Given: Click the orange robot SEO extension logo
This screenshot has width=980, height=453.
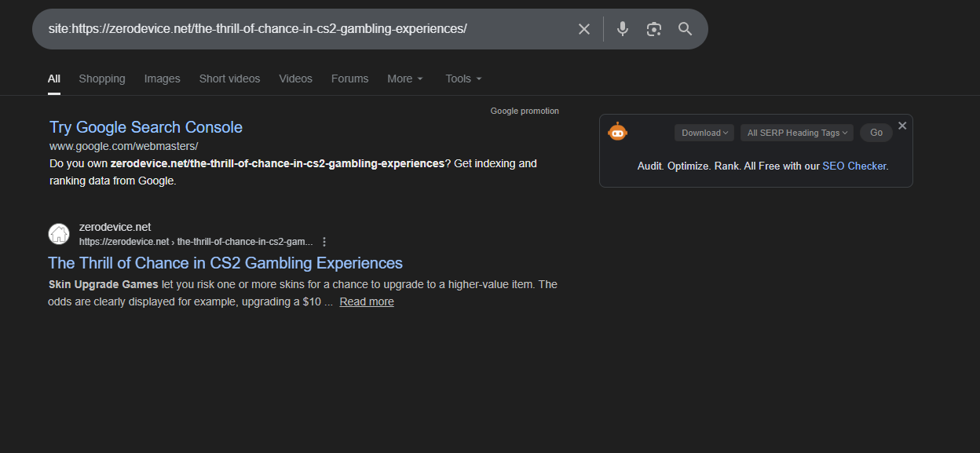Looking at the screenshot, I should (618, 132).
